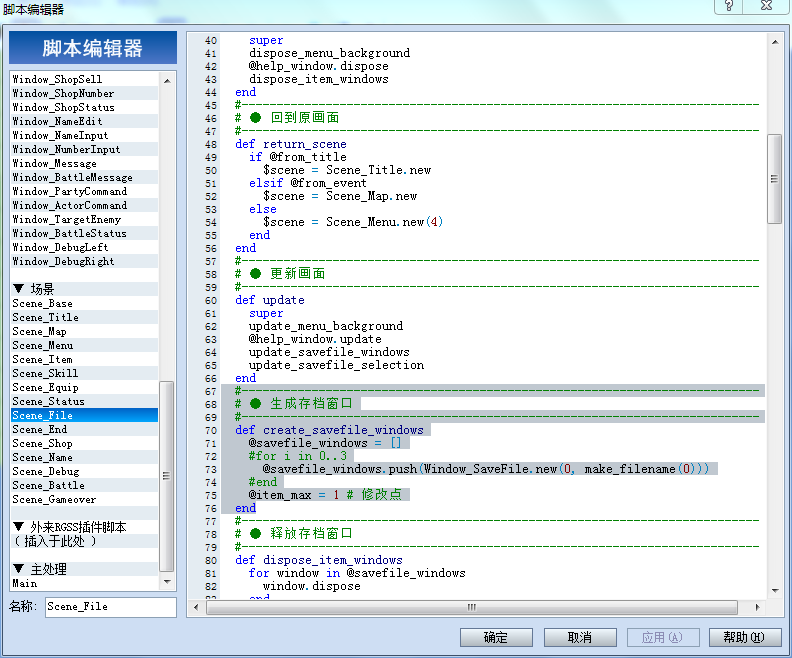This screenshot has width=792, height=658.
Task: Click the comment '释放存档窗口'
Action: pyautogui.click(x=312, y=534)
